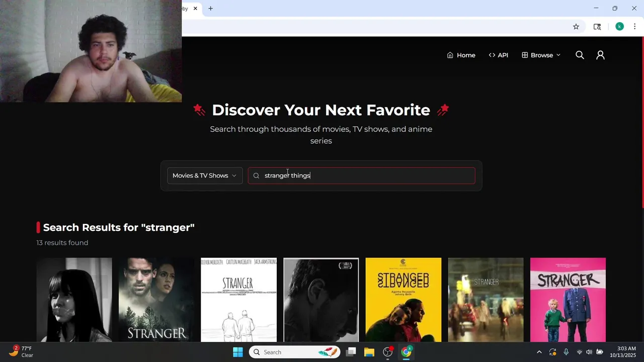Focus the 'stranger things' search input
The height and width of the screenshot is (362, 644).
pyautogui.click(x=361, y=175)
